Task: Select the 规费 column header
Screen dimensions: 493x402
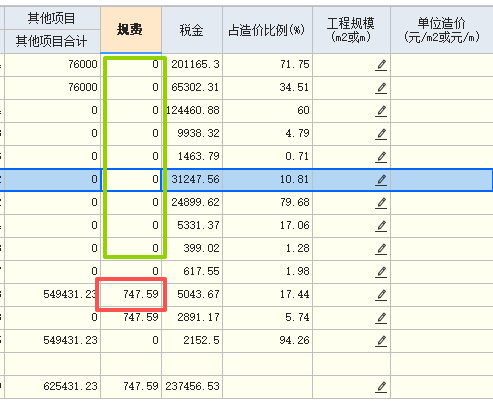Action: click(x=131, y=30)
